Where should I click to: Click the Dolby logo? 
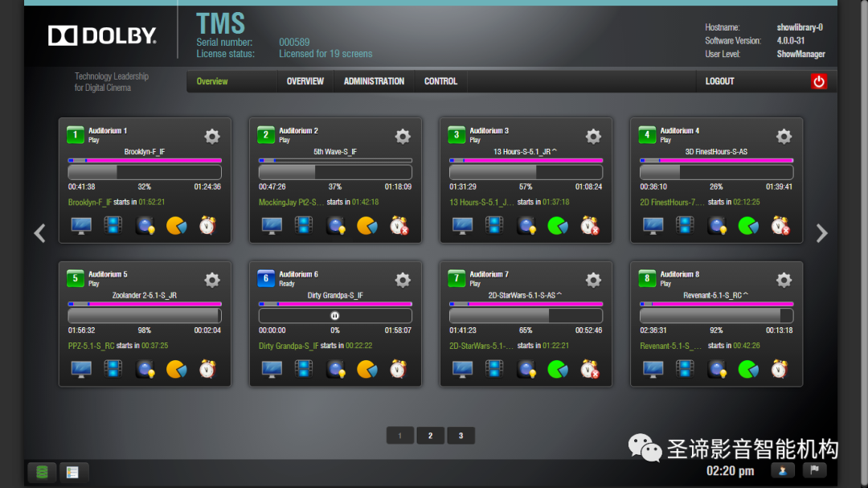102,35
